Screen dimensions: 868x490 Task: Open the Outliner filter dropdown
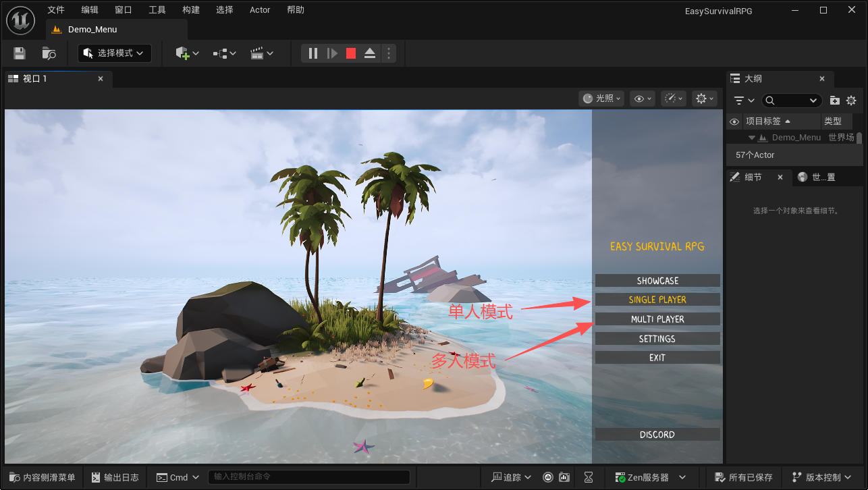coord(744,101)
